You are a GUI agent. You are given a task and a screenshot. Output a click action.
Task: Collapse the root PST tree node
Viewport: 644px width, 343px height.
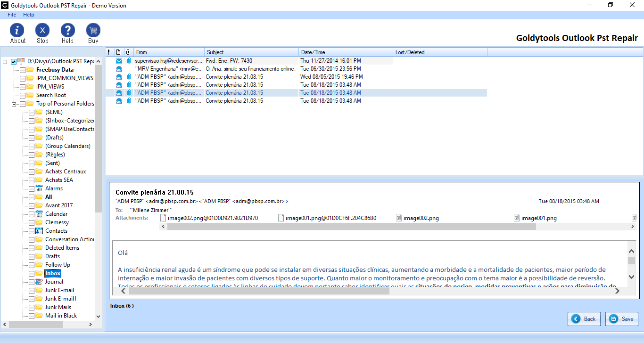pyautogui.click(x=6, y=62)
